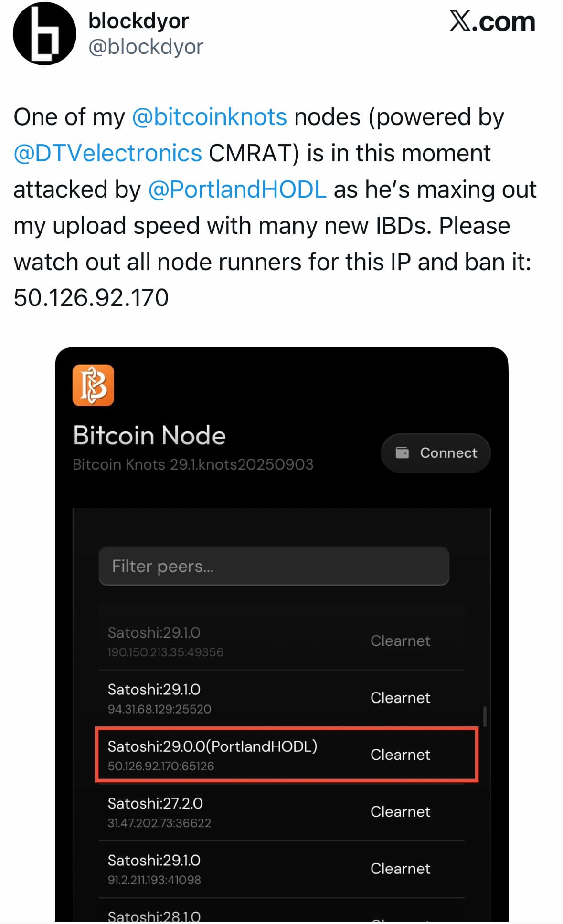Click the blockdyor profile avatar
Viewport: 563px width, 924px height.
[44, 34]
